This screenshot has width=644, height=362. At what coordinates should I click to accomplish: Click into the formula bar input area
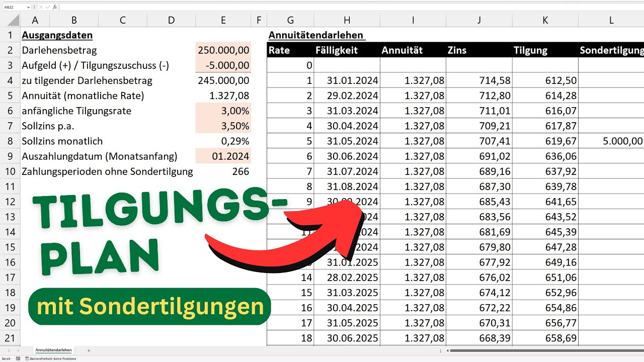tap(351, 7)
